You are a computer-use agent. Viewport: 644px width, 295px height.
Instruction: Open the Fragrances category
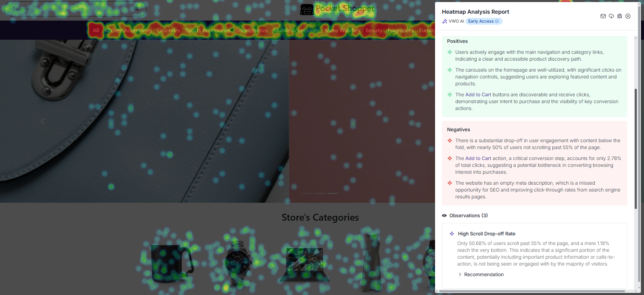point(400,30)
